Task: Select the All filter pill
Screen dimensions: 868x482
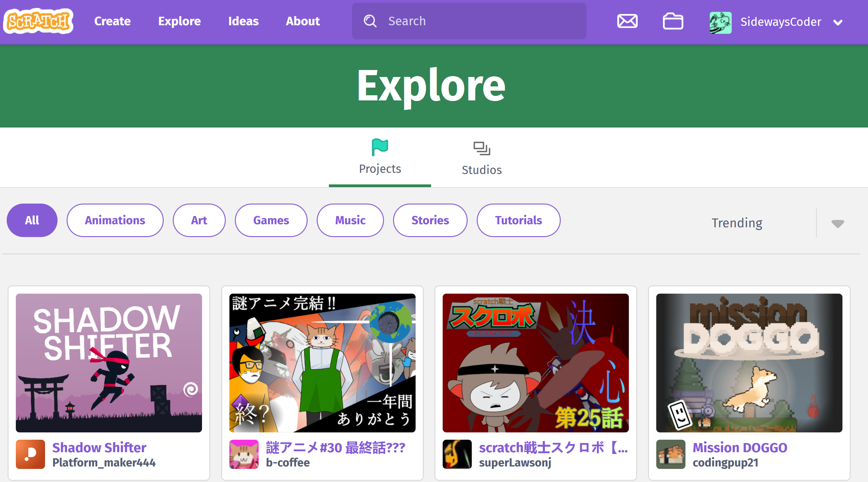Action: click(x=32, y=220)
